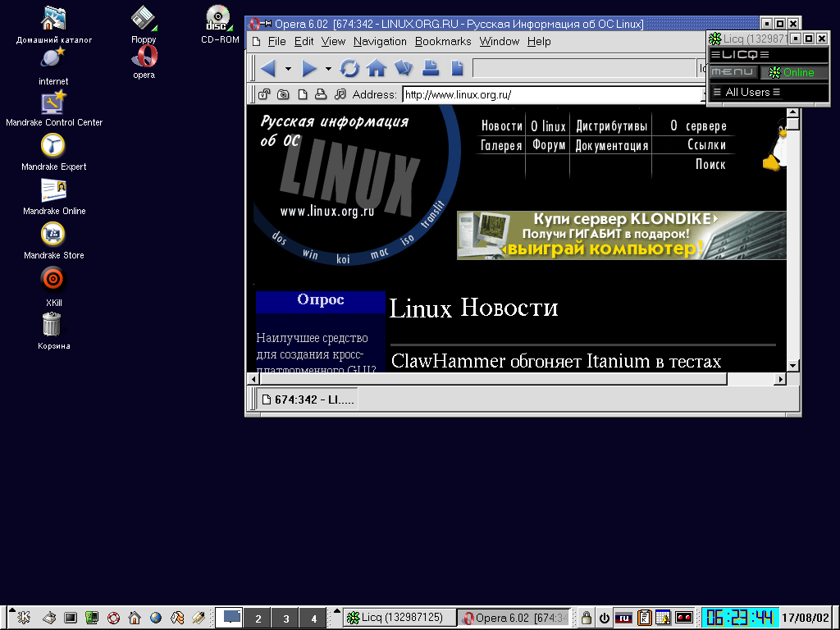This screenshot has width=840, height=630.
Task: Toggle image loading camera icon
Action: tap(283, 95)
